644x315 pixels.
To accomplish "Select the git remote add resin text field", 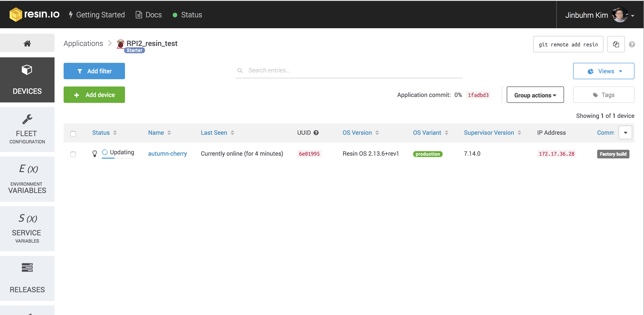I will coord(568,44).
